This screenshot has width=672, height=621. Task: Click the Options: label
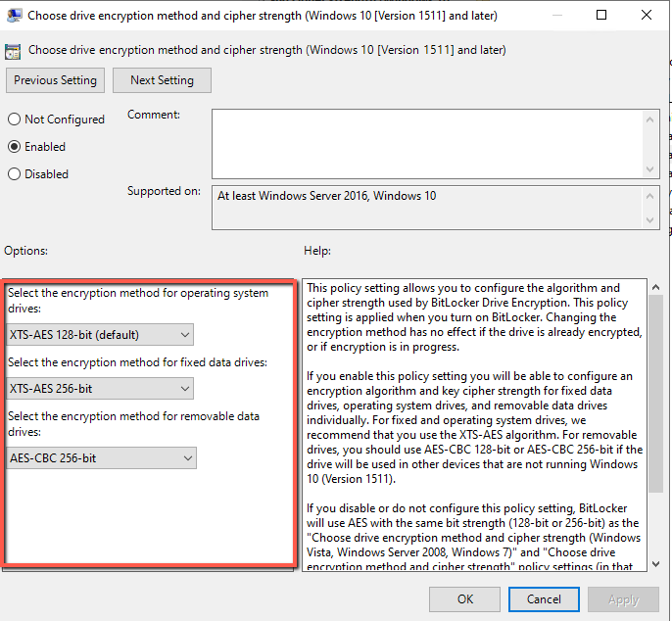[x=26, y=251]
